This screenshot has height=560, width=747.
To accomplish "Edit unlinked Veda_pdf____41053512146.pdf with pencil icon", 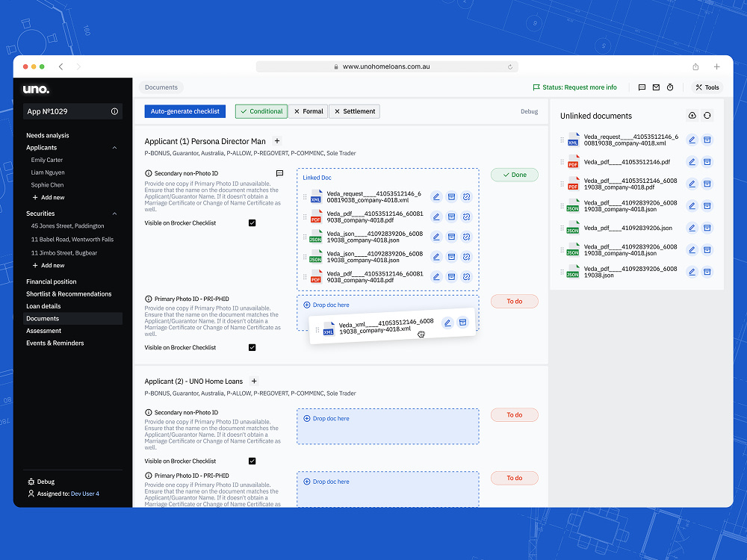I will click(692, 162).
